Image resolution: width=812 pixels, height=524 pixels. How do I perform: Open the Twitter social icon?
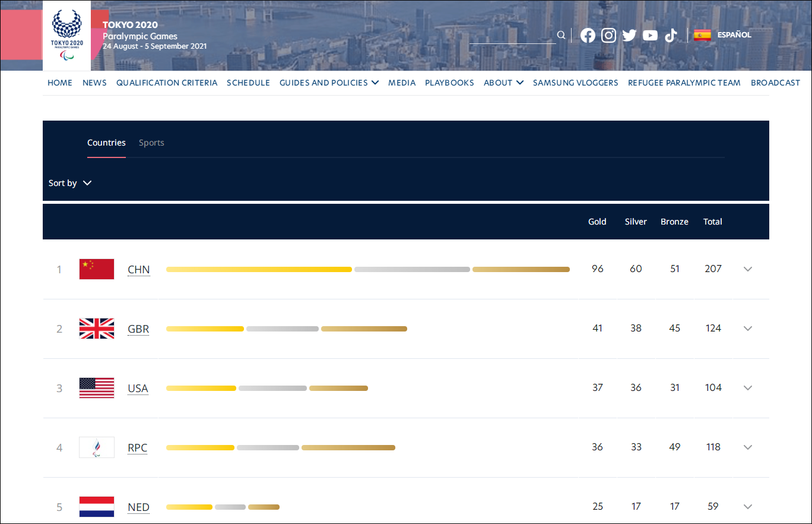[x=629, y=36]
